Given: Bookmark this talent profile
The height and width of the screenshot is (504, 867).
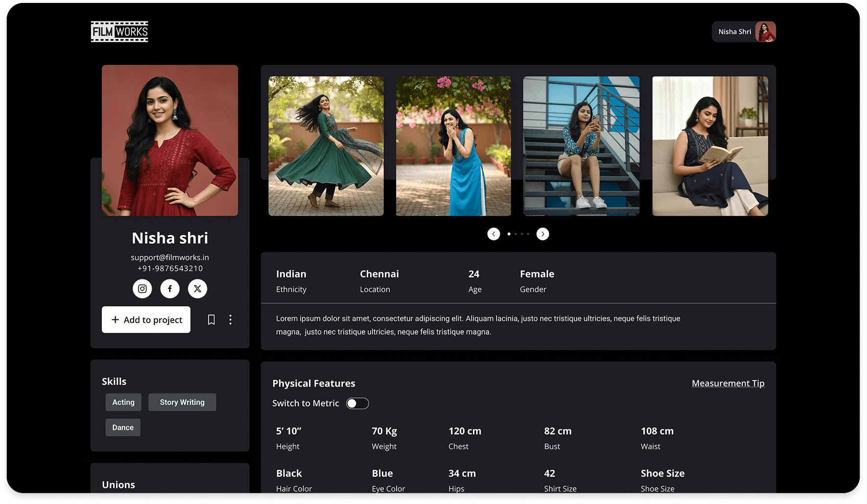Looking at the screenshot, I should [x=211, y=320].
